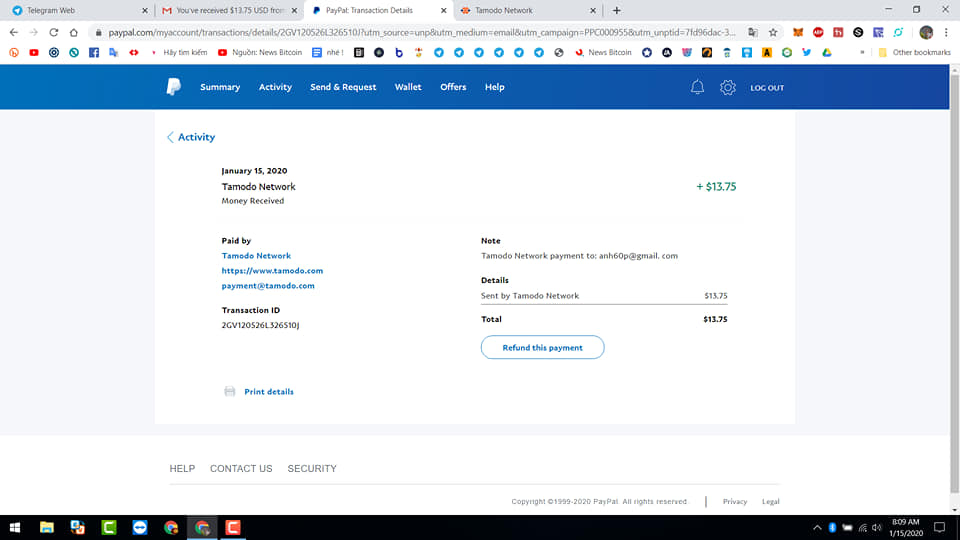This screenshot has width=960, height=540.
Task: Open CONTACT US footer link
Action: coord(241,468)
